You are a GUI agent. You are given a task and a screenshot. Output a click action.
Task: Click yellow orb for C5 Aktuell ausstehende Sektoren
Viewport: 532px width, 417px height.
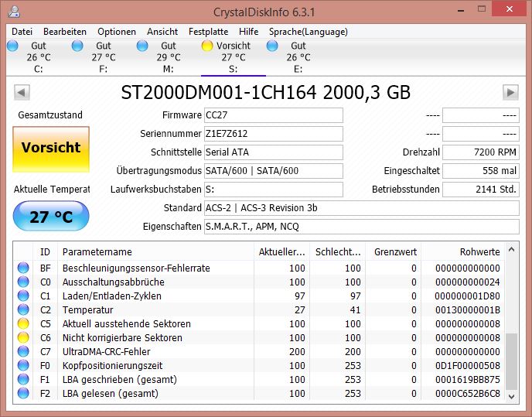pos(23,323)
